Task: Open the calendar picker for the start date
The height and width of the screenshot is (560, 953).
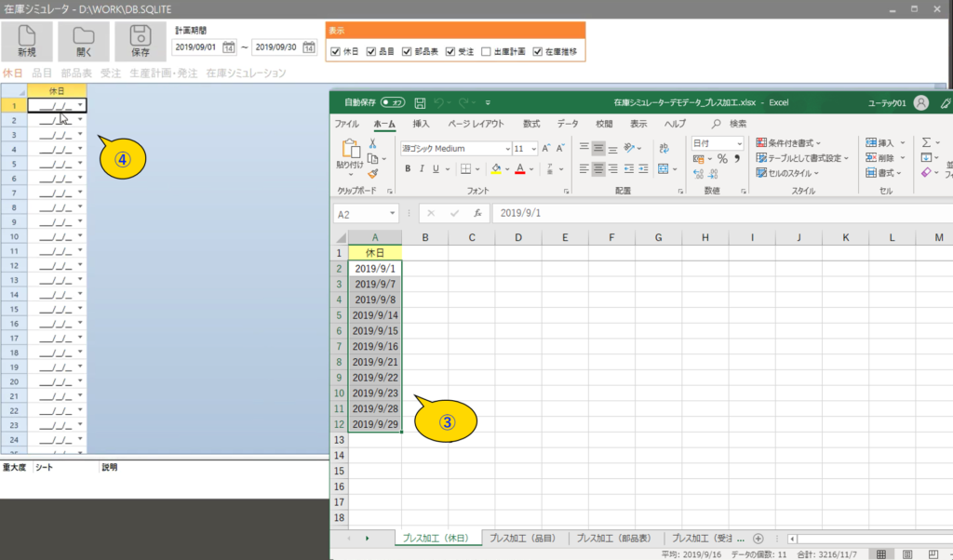Action: click(228, 47)
